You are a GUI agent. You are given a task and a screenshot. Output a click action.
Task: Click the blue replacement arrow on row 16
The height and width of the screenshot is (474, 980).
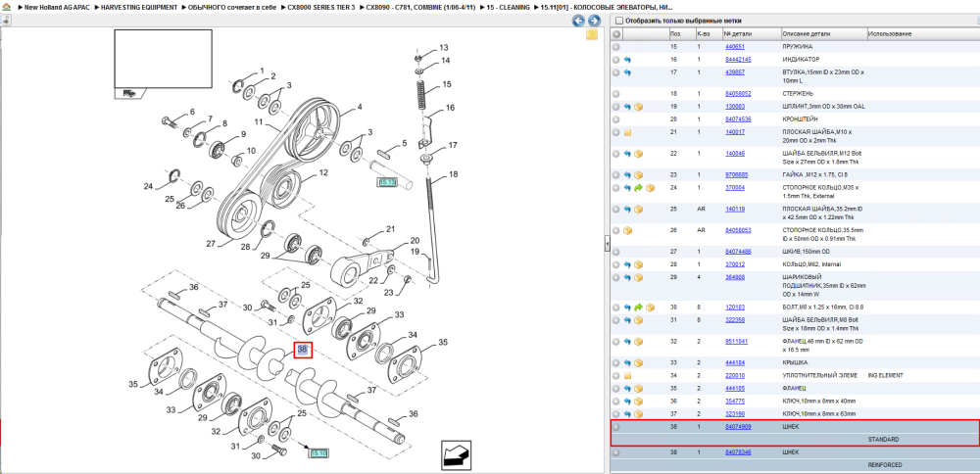(x=627, y=60)
